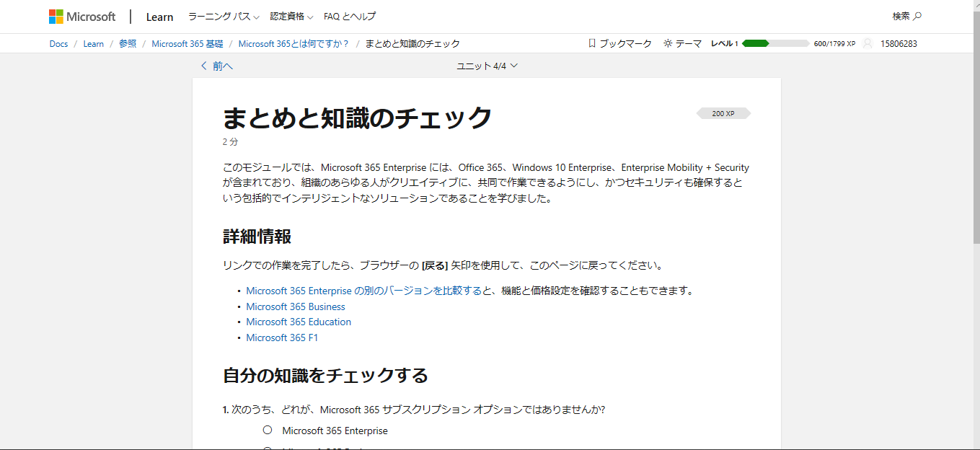This screenshot has width=980, height=450.
Task: Open the FAQ とヘルプ menu item
Action: [350, 17]
